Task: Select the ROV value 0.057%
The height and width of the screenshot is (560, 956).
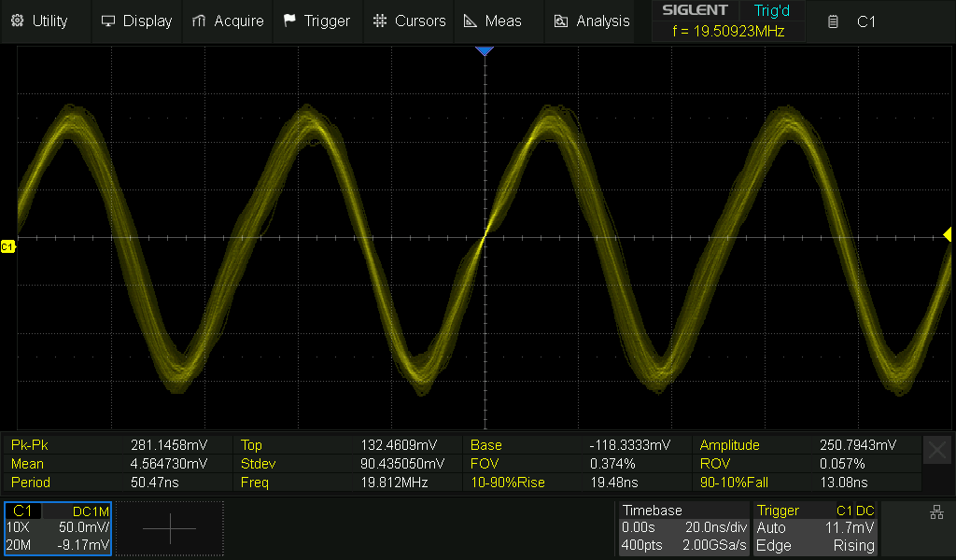Action: point(842,464)
